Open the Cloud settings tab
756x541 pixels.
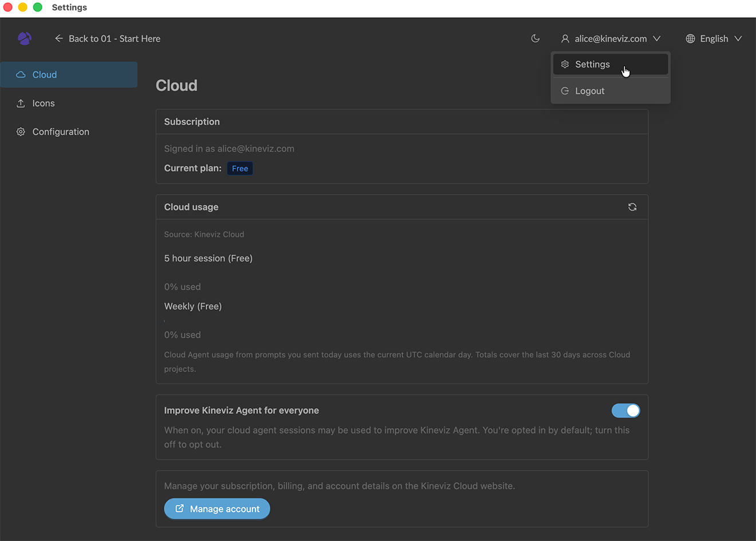pos(69,74)
